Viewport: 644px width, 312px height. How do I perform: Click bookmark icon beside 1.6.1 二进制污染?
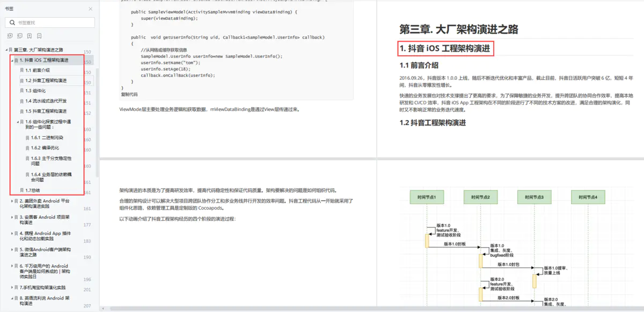[28, 138]
